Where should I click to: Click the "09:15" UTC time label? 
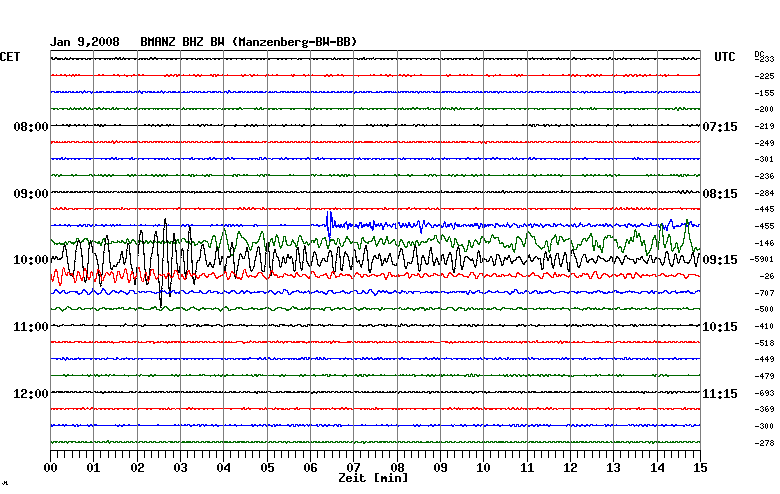click(x=720, y=260)
